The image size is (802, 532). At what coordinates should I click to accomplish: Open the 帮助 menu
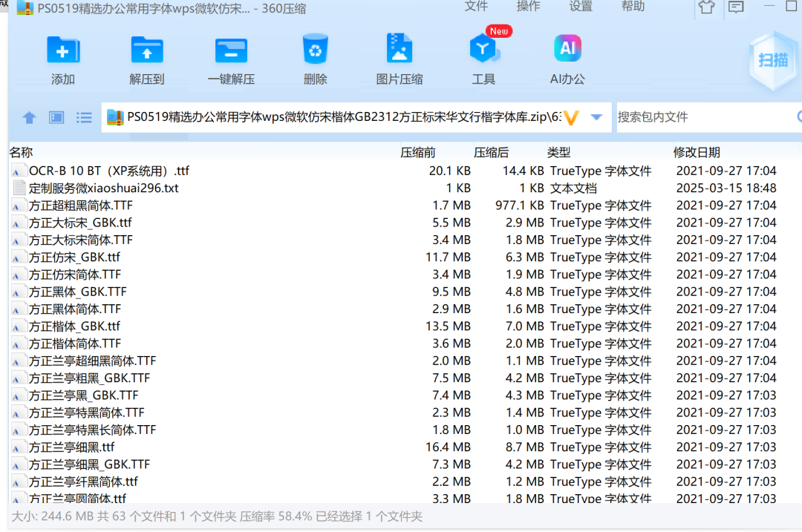tap(633, 6)
